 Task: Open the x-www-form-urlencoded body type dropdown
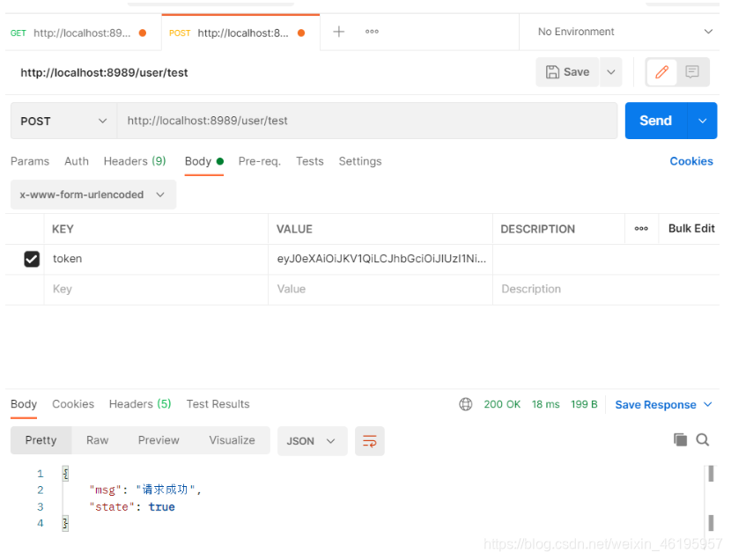(x=92, y=195)
